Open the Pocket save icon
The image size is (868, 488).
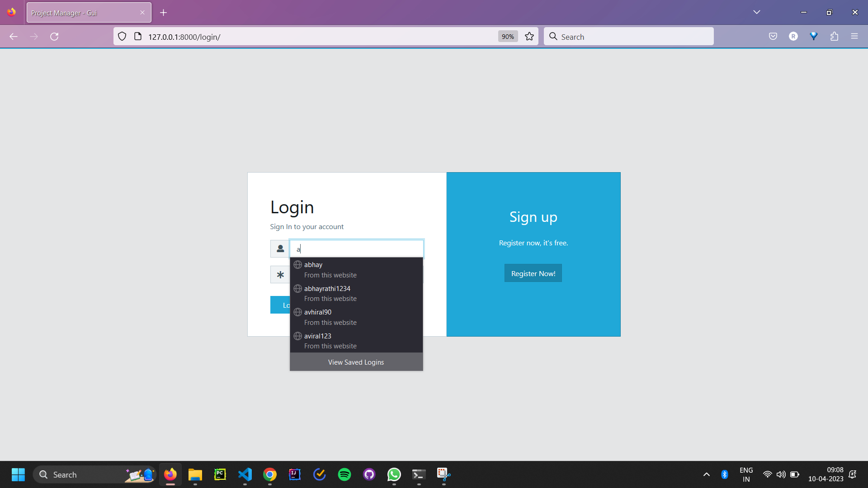coord(773,36)
